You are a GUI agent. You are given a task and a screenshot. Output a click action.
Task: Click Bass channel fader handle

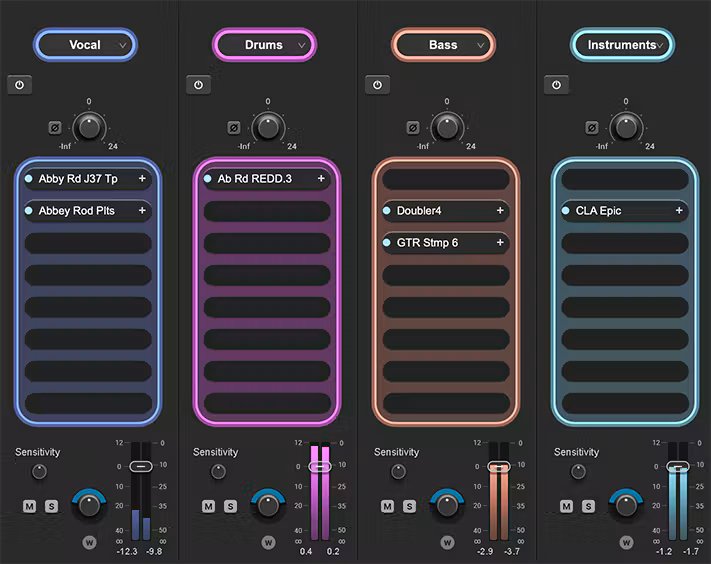point(499,466)
